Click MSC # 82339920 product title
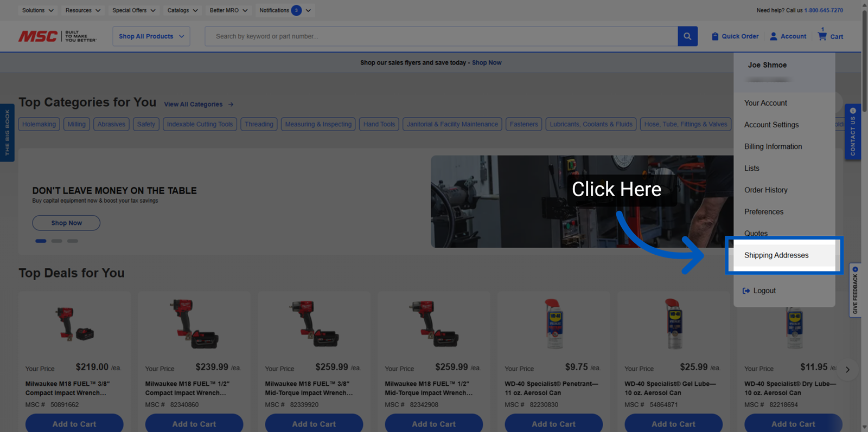 coord(309,388)
